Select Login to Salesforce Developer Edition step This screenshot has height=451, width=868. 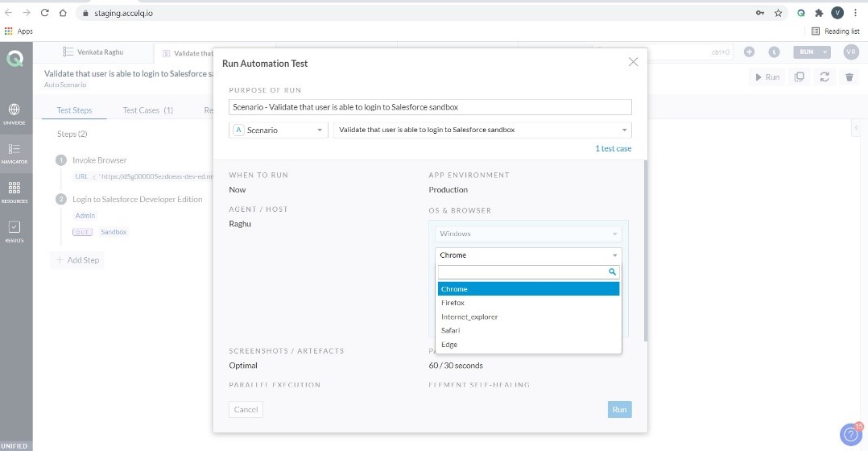click(137, 199)
